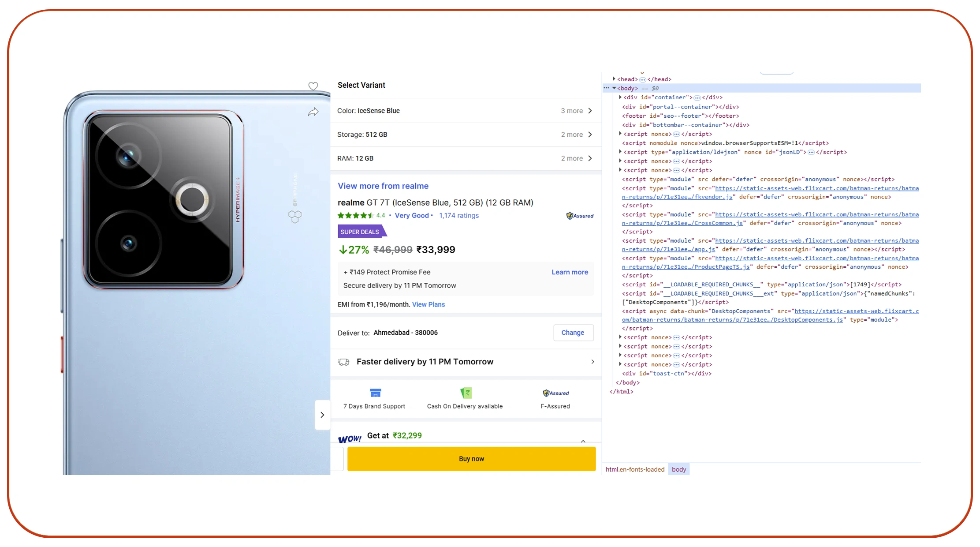This screenshot has height=547, width=980.
Task: Open View Plans EMI link
Action: coord(429,304)
